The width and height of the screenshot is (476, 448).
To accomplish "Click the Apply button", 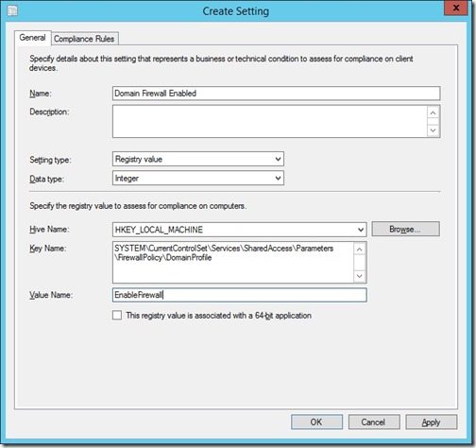I will [x=432, y=422].
